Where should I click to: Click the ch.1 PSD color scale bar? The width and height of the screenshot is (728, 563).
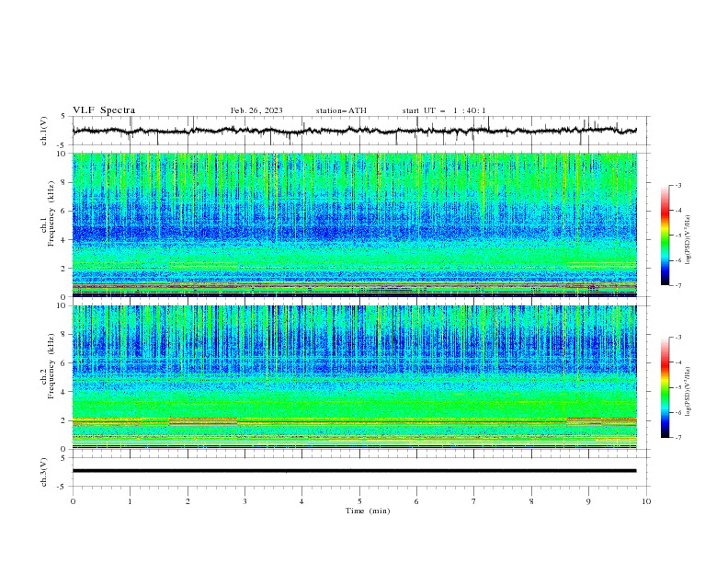click(x=665, y=236)
